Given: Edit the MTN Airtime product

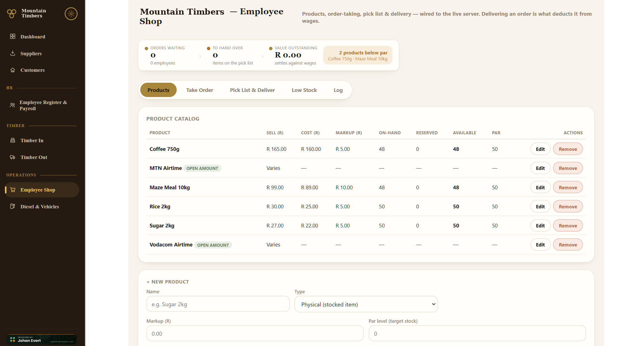Looking at the screenshot, I should point(540,168).
